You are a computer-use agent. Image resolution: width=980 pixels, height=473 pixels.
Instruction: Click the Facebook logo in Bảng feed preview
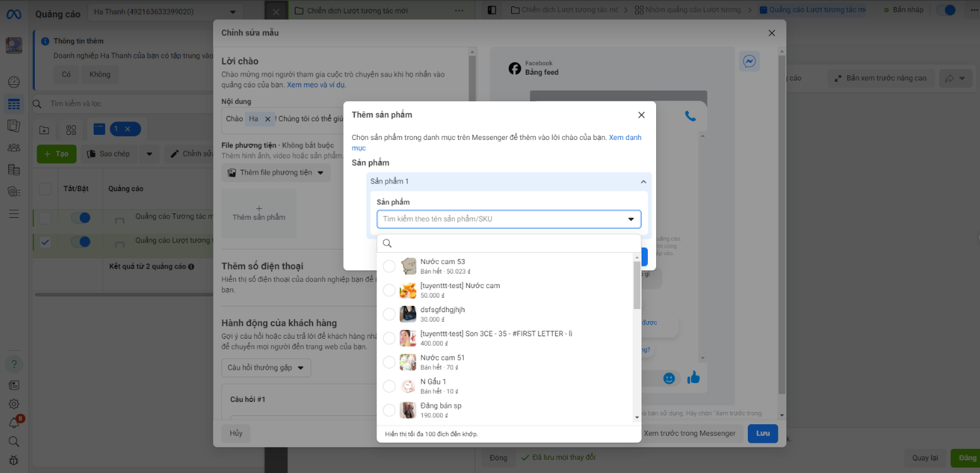click(515, 68)
